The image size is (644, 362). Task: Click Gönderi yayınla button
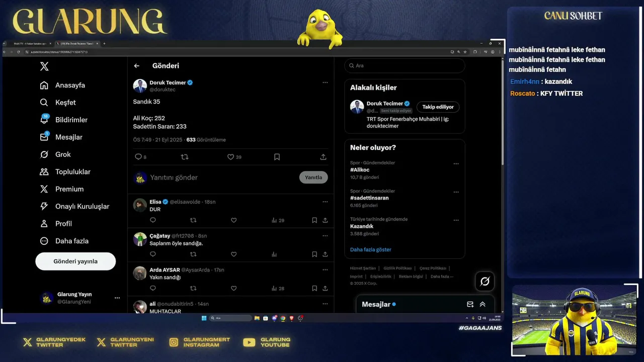point(75,261)
